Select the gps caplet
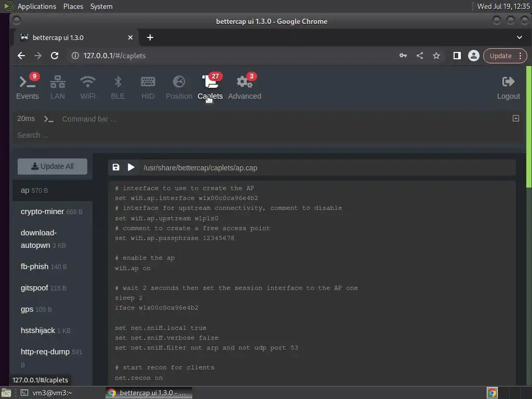 click(x=52, y=309)
